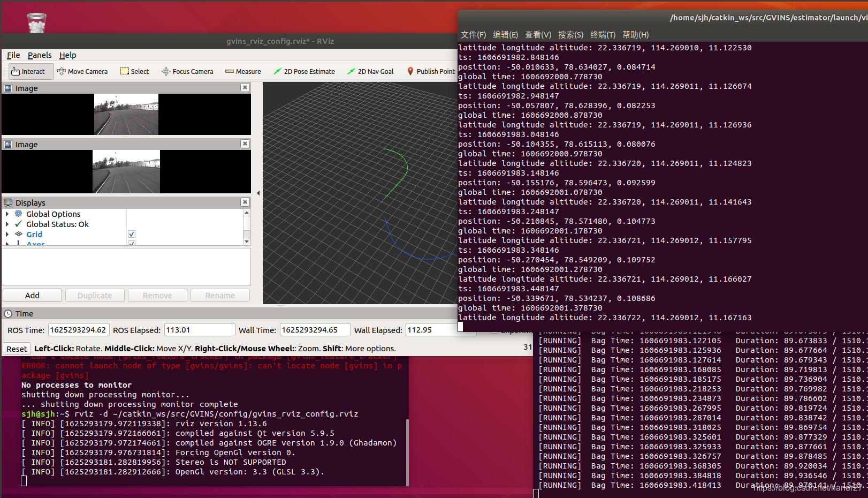Open 查看(V) menu in terminal
Viewport: 868px width, 498px height.
point(538,35)
